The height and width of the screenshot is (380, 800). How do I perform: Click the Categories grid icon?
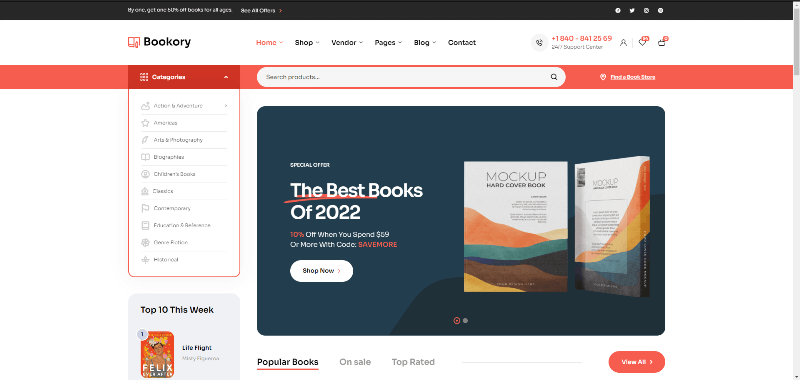(x=144, y=77)
